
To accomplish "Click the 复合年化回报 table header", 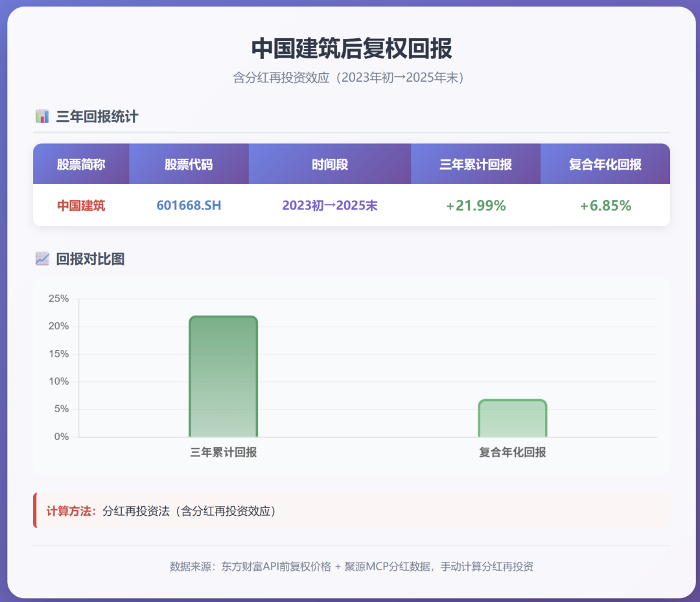I will click(605, 164).
